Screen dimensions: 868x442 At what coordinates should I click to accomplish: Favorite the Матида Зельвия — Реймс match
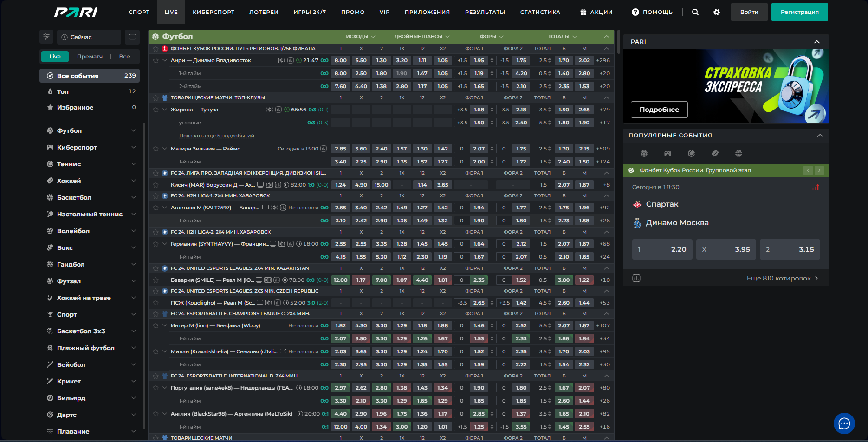(x=155, y=149)
